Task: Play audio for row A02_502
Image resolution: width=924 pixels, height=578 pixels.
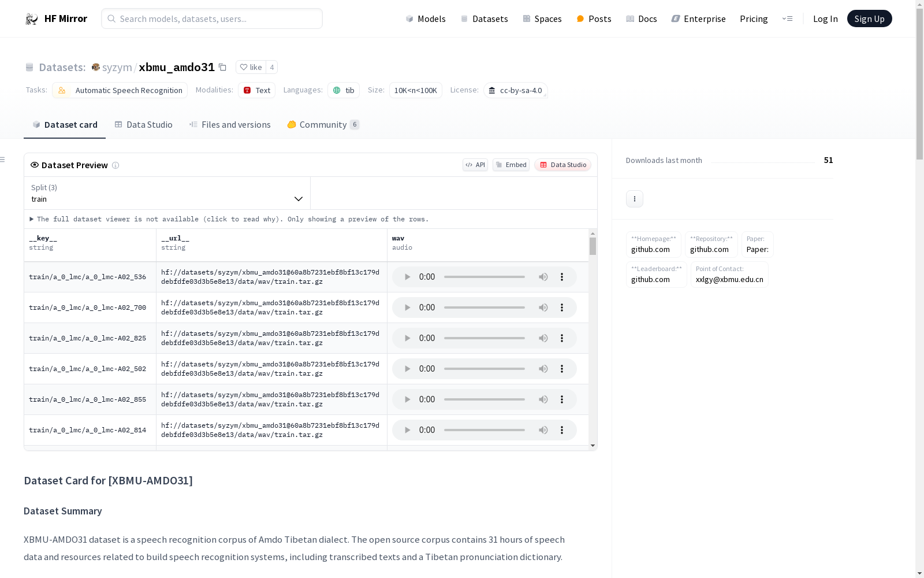Action: click(x=407, y=369)
